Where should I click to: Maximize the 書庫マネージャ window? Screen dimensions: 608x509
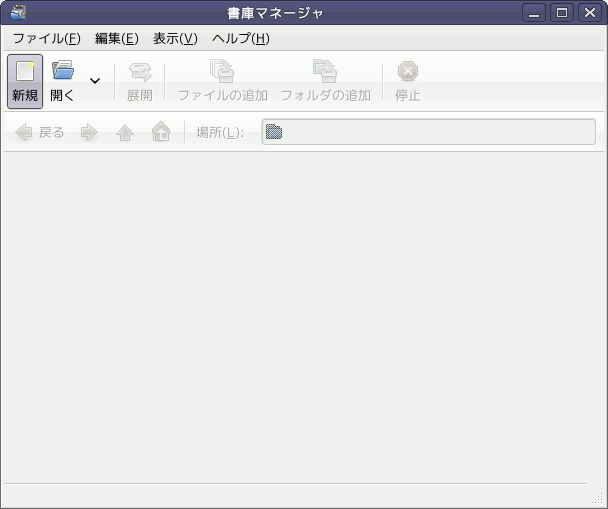point(562,13)
